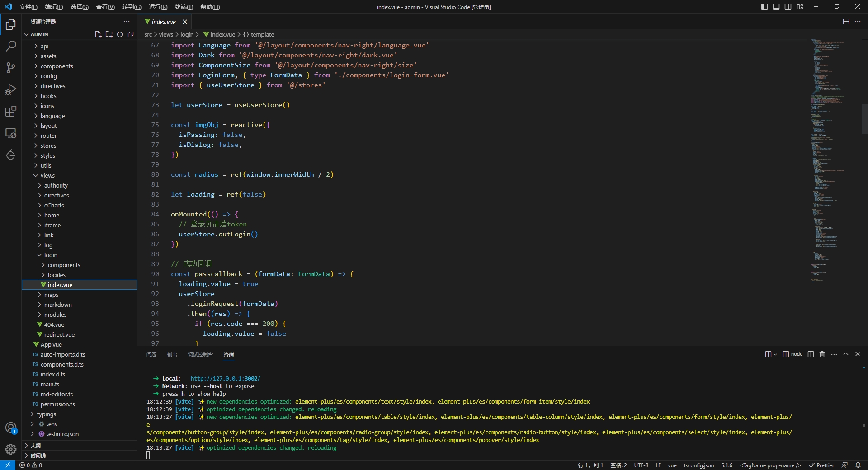The image size is (868, 470).
Task: Open the 帮助(H) menu
Action: point(210,7)
